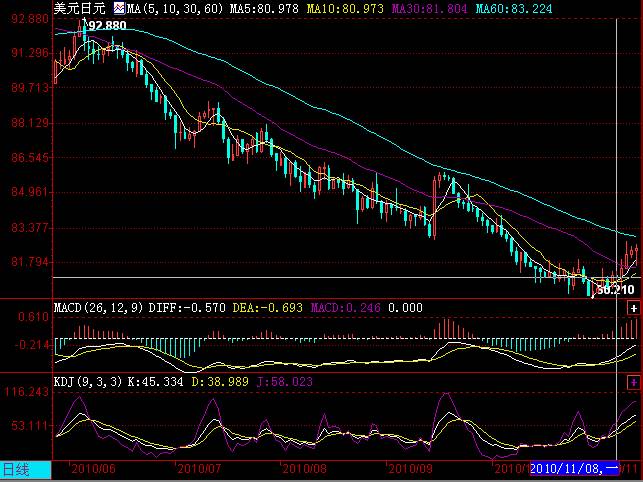This screenshot has height=482, width=643.
Task: Click the MA10:80.973 value
Action: pyautogui.click(x=345, y=8)
